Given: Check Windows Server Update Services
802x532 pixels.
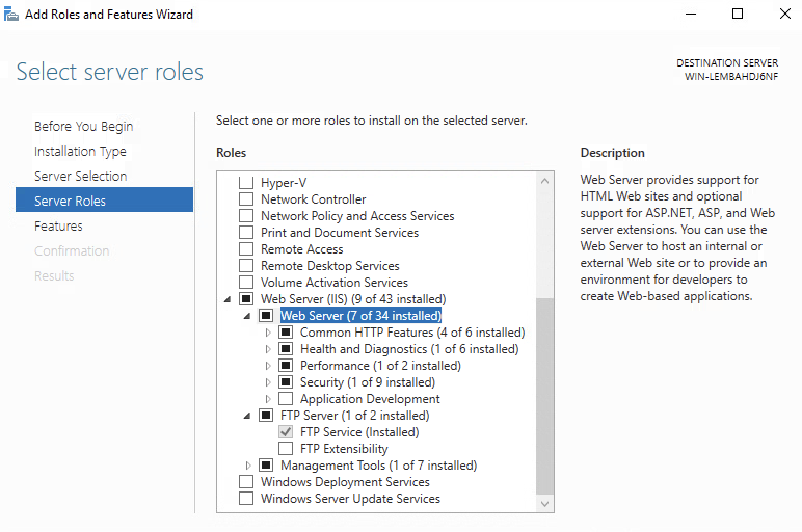Looking at the screenshot, I should pos(246,498).
